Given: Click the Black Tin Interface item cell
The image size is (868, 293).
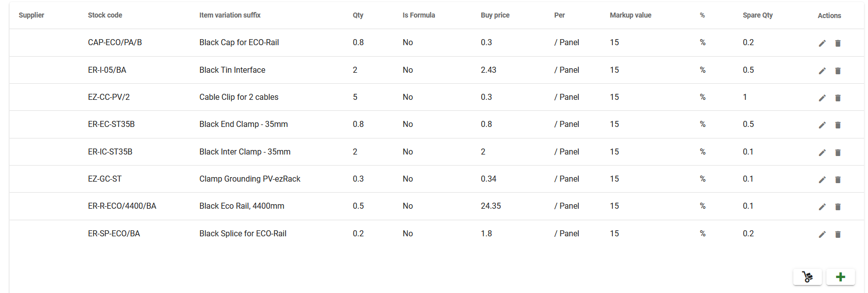Looking at the screenshot, I should (232, 70).
